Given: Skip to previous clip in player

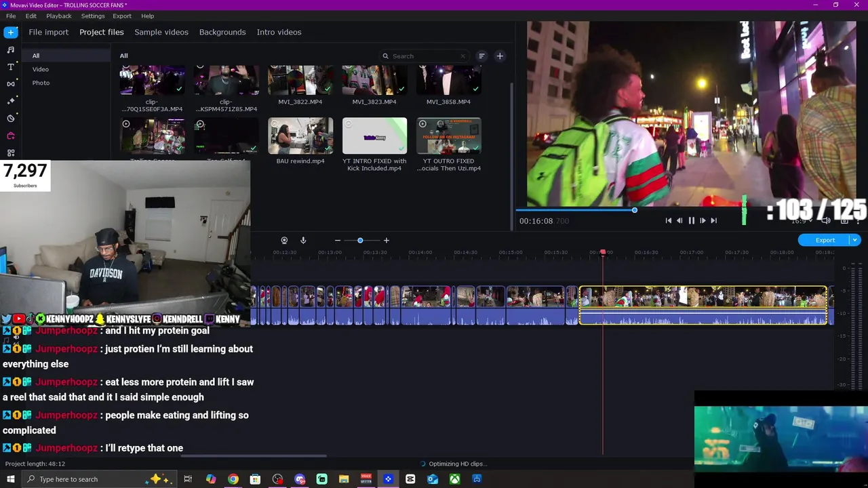Looking at the screenshot, I should (669, 220).
